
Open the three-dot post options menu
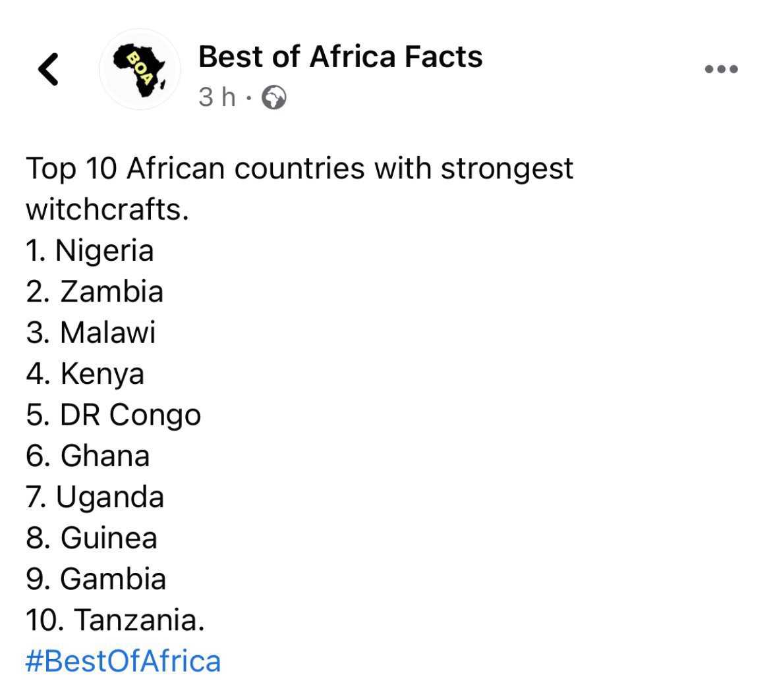pyautogui.click(x=721, y=68)
